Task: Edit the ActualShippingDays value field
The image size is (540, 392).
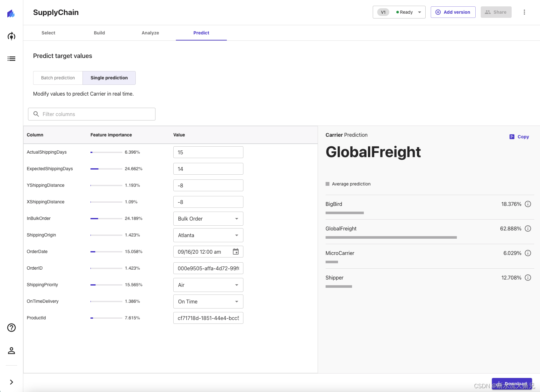Action: [208, 152]
